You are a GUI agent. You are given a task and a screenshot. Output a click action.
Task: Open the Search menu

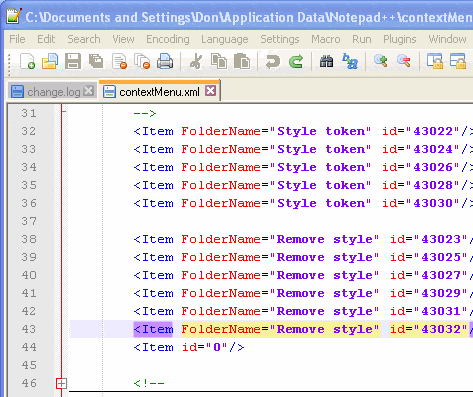tap(84, 39)
